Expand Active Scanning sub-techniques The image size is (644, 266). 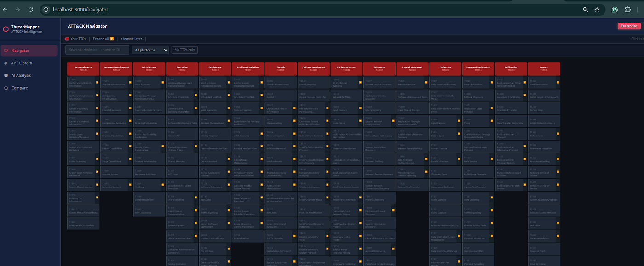tap(97, 159)
